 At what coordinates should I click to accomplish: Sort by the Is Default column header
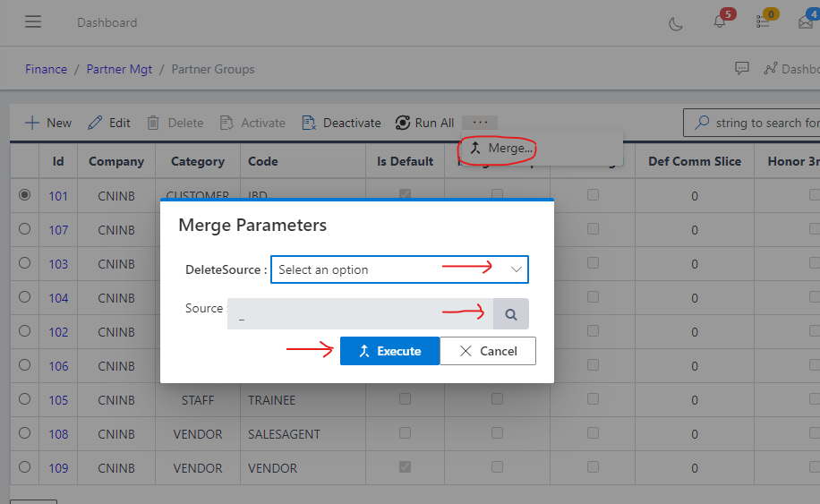(x=405, y=161)
